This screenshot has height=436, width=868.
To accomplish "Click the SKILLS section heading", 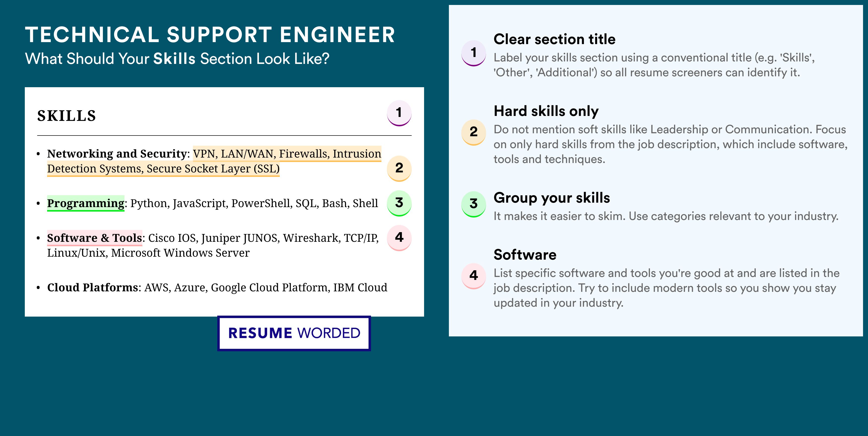I will click(x=67, y=116).
